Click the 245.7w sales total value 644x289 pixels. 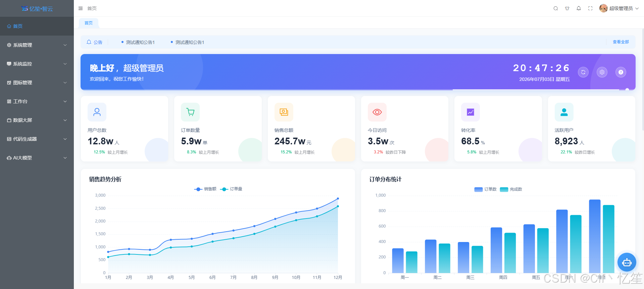point(290,141)
